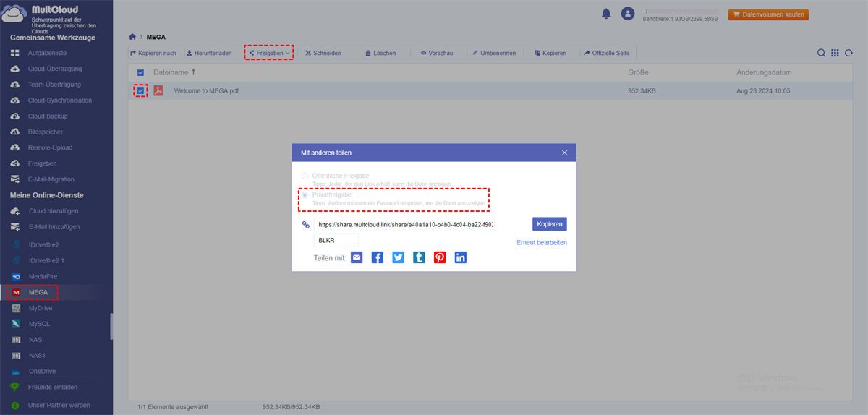This screenshot has width=868, height=415.
Task: Click the home icon in breadcrumb
Action: tap(132, 36)
